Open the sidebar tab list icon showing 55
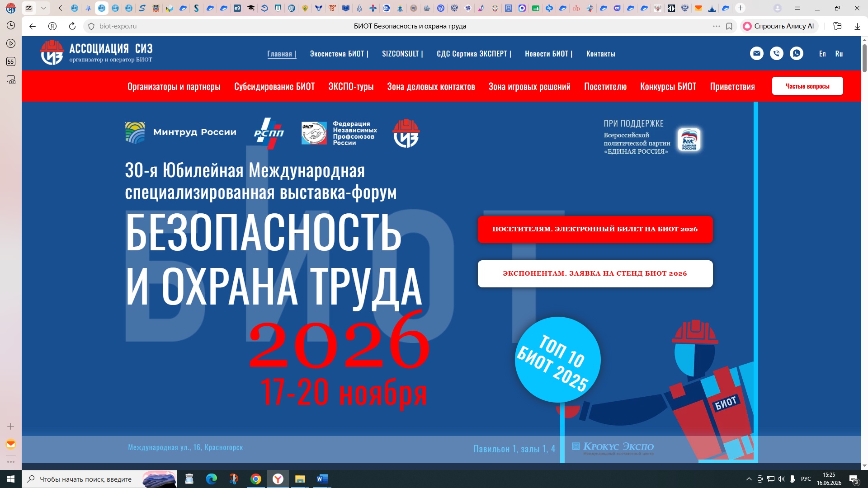The width and height of the screenshot is (868, 488). click(x=11, y=61)
